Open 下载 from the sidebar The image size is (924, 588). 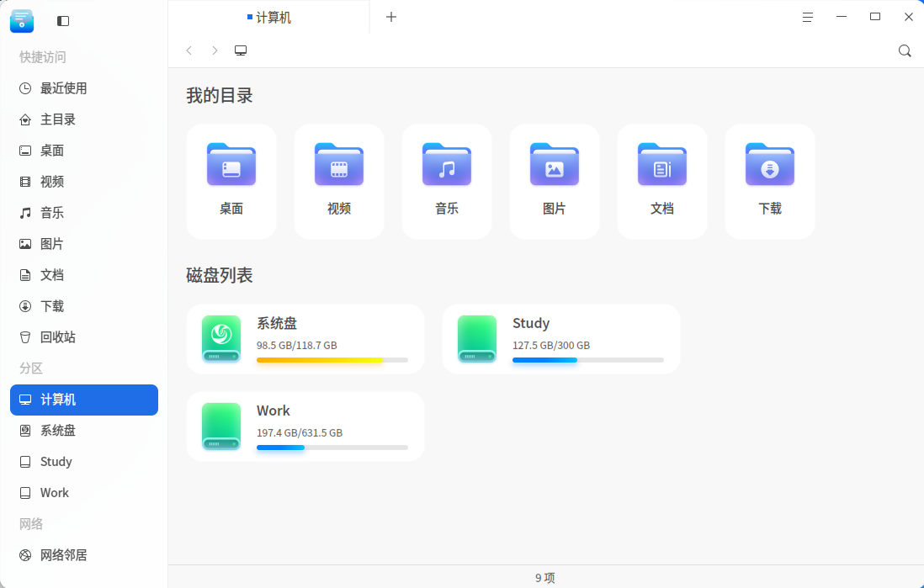click(84, 306)
